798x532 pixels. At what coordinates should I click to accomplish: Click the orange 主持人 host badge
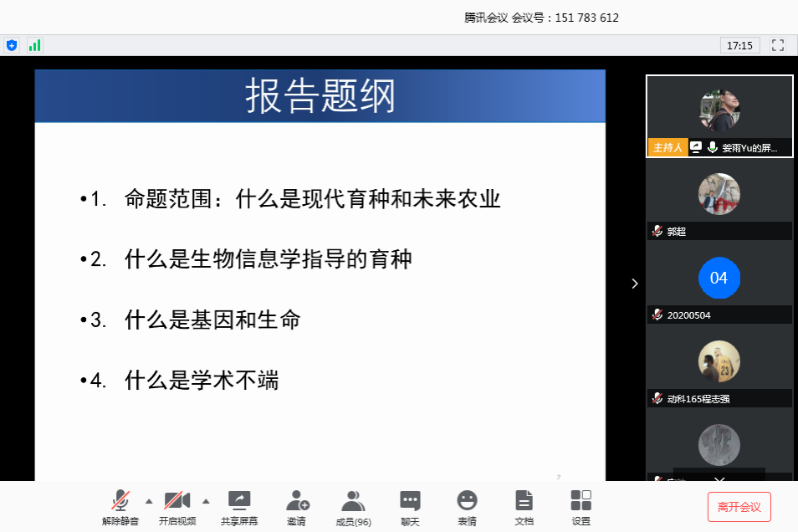tap(668, 147)
